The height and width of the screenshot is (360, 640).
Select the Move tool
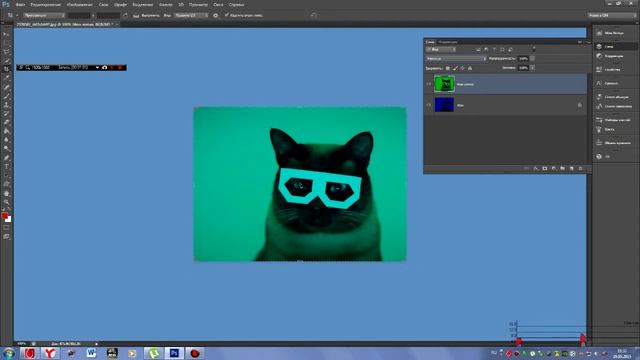tap(6, 34)
